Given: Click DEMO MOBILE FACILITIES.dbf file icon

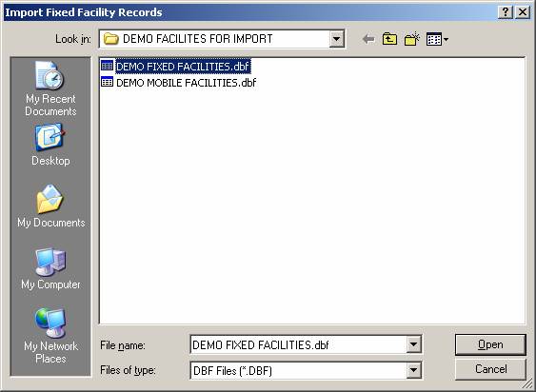Looking at the screenshot, I should click(x=107, y=82).
